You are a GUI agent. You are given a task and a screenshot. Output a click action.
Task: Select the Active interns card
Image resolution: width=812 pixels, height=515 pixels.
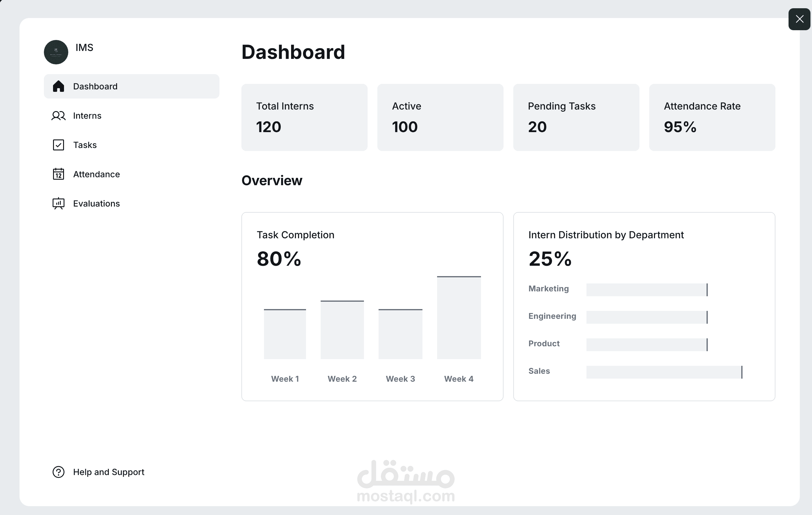tap(440, 117)
